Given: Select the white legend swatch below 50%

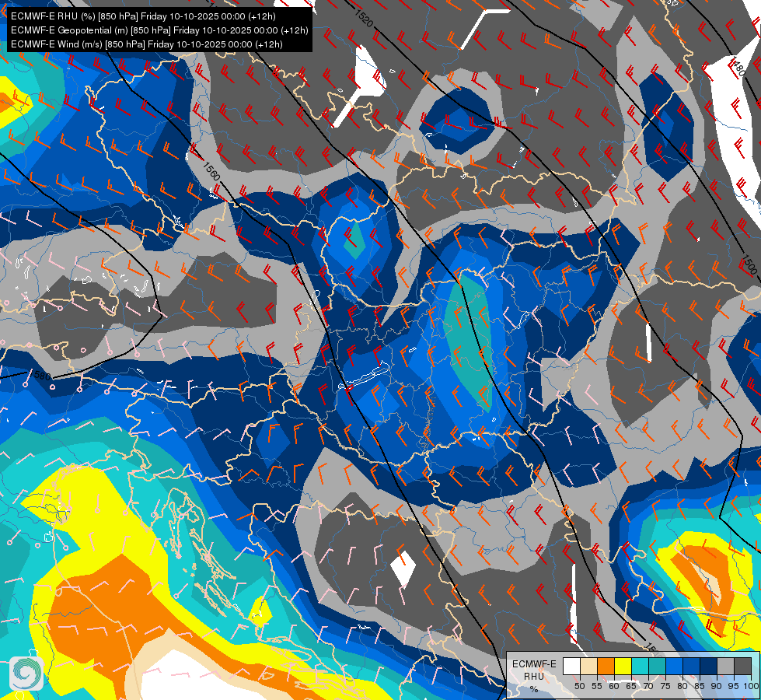Looking at the screenshot, I should (x=571, y=666).
